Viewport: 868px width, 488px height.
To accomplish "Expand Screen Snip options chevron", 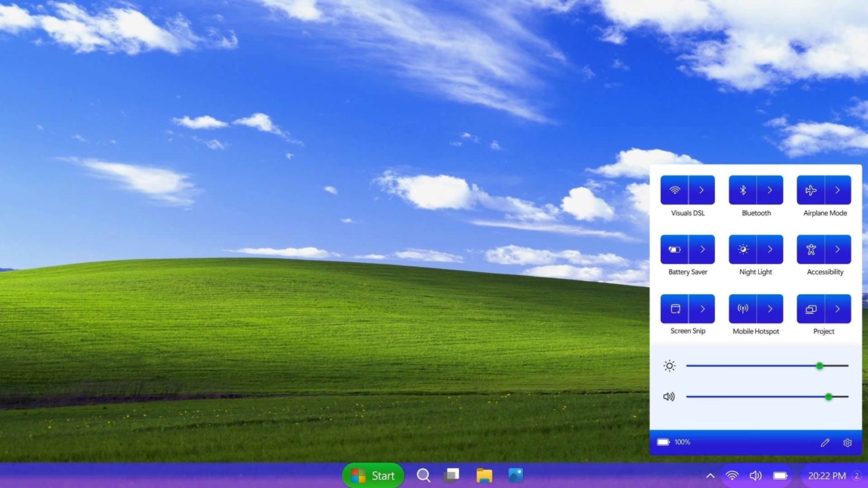I will click(702, 308).
